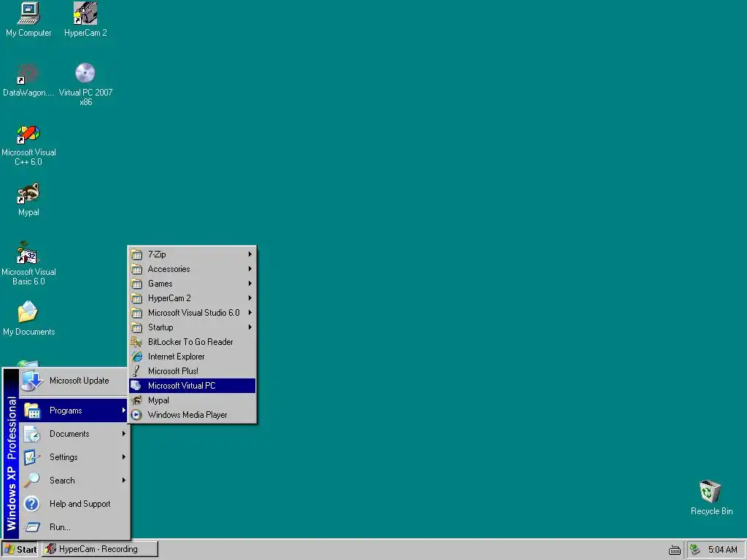
Task: Click the Microsoft Virtual PC menu icon
Action: [x=136, y=386]
